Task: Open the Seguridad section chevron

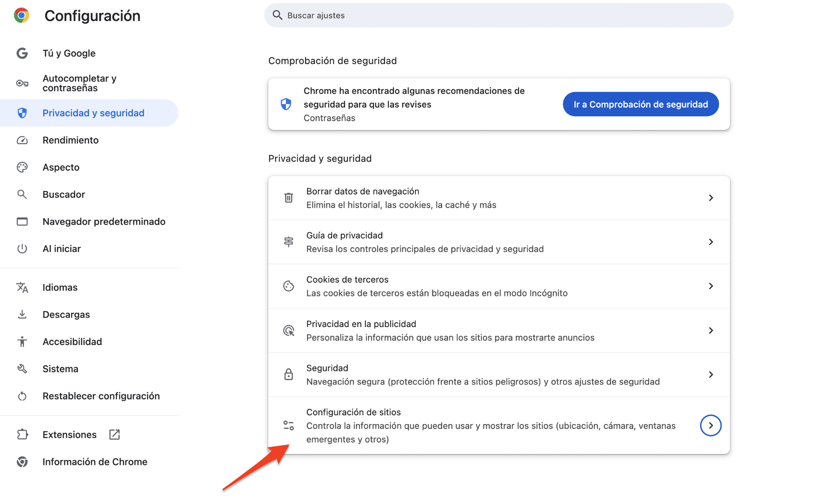Action: pyautogui.click(x=711, y=374)
